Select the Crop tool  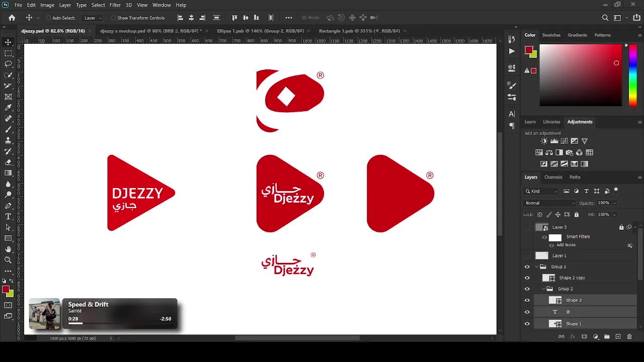(8, 86)
